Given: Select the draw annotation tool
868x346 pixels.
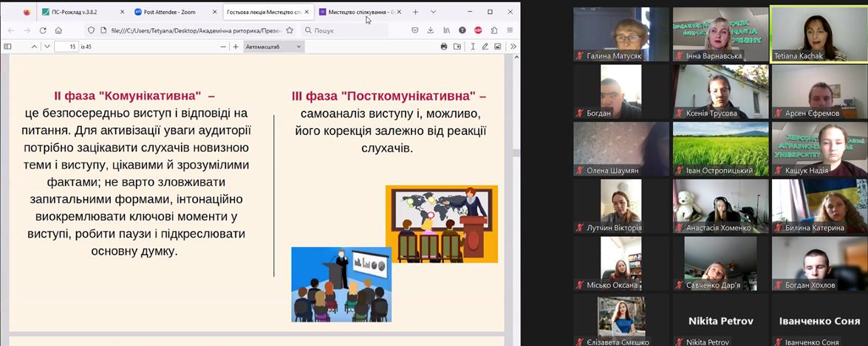Looking at the screenshot, I should click(x=485, y=46).
